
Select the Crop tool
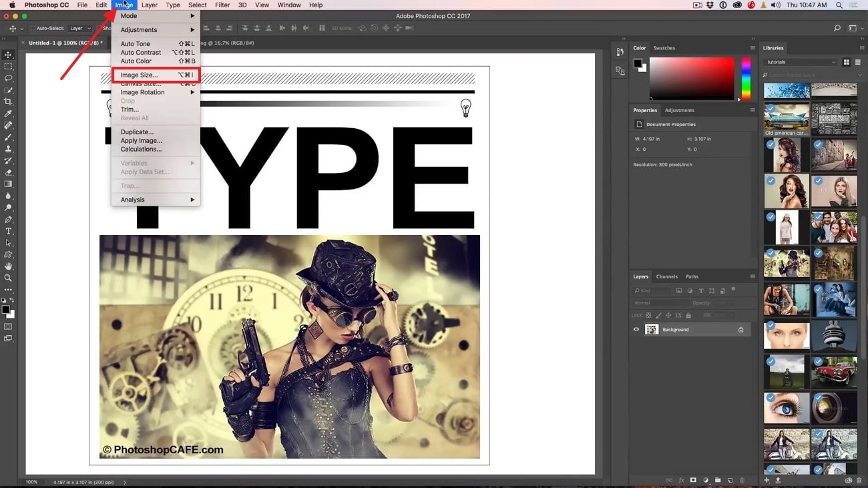[9, 101]
